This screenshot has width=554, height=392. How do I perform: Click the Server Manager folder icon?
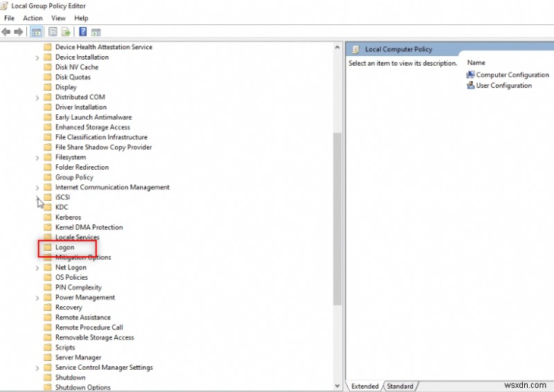[47, 357]
